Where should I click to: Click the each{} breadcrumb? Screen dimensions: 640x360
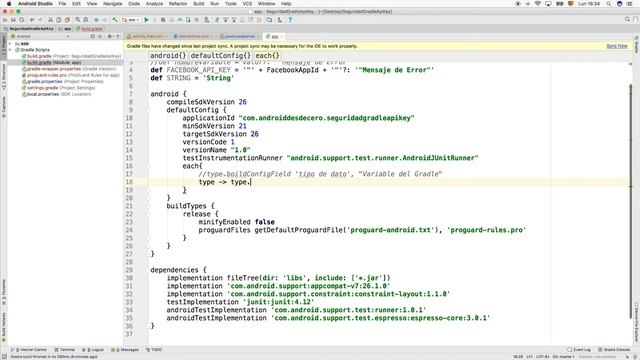(267, 56)
